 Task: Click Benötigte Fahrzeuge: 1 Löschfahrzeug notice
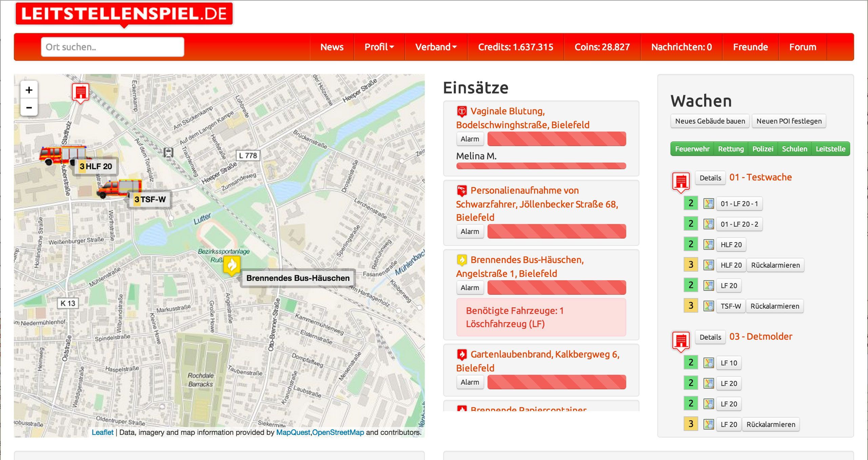(541, 318)
